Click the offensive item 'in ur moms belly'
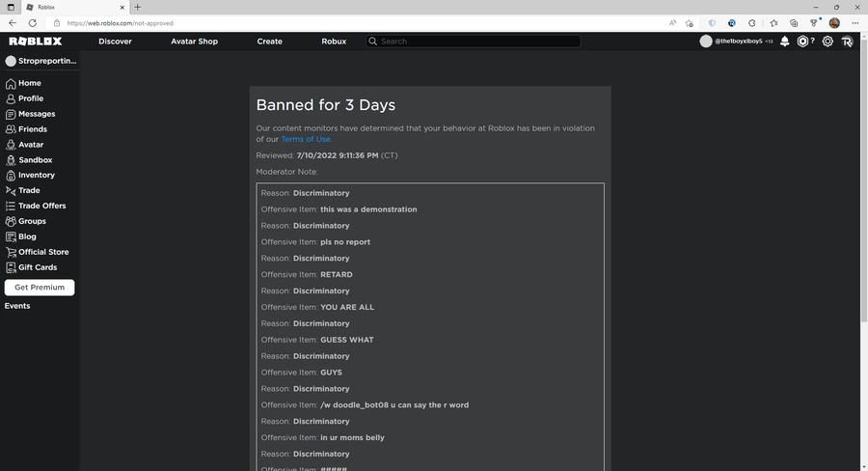 click(352, 438)
